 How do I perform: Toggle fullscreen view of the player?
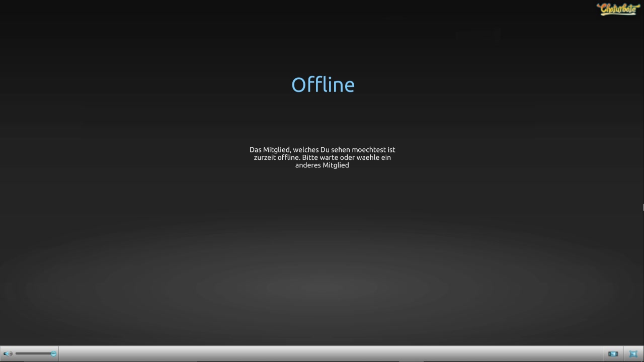point(633,354)
